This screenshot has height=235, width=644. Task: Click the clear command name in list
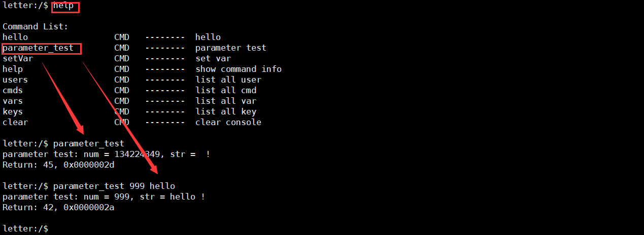coord(15,122)
